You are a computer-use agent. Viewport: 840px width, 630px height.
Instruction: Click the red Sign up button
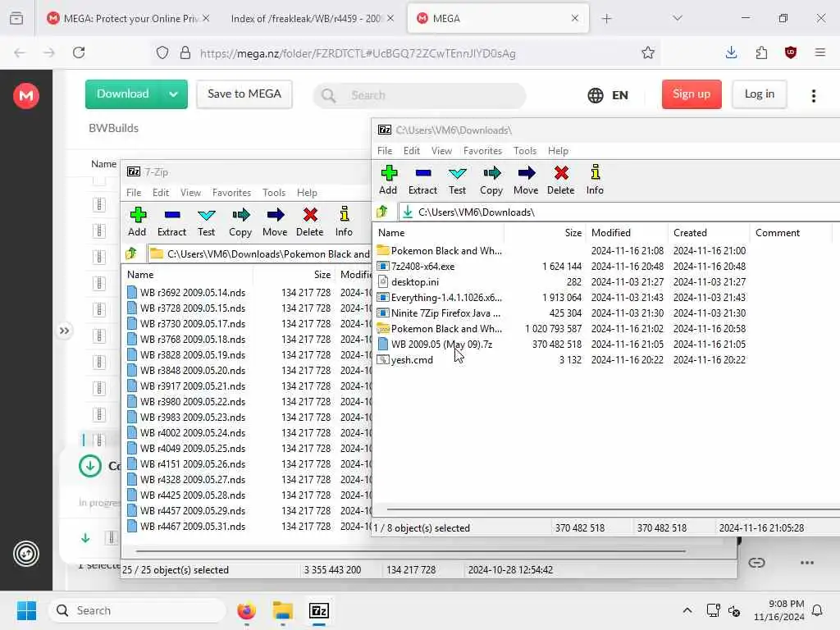click(692, 94)
